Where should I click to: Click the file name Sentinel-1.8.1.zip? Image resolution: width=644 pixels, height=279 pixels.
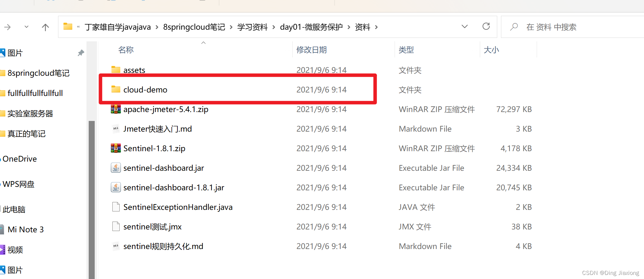pos(154,148)
